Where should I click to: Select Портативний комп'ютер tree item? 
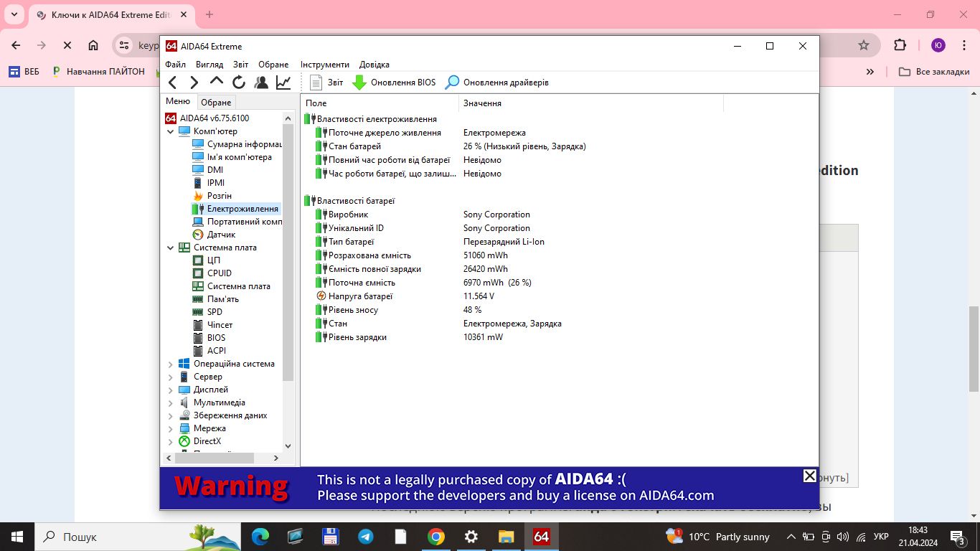(237, 222)
